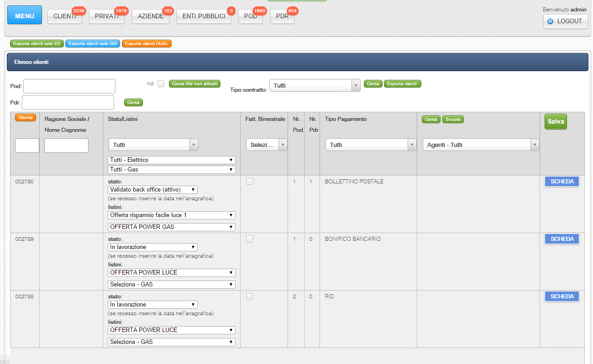Click the client code 002788
Screen dimensions: 593x364
25,296
